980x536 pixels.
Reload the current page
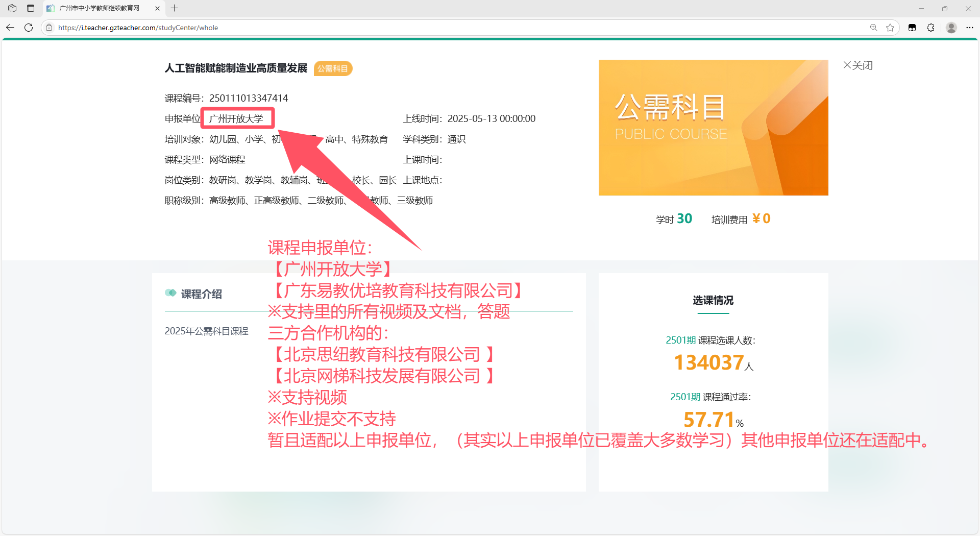coord(29,28)
